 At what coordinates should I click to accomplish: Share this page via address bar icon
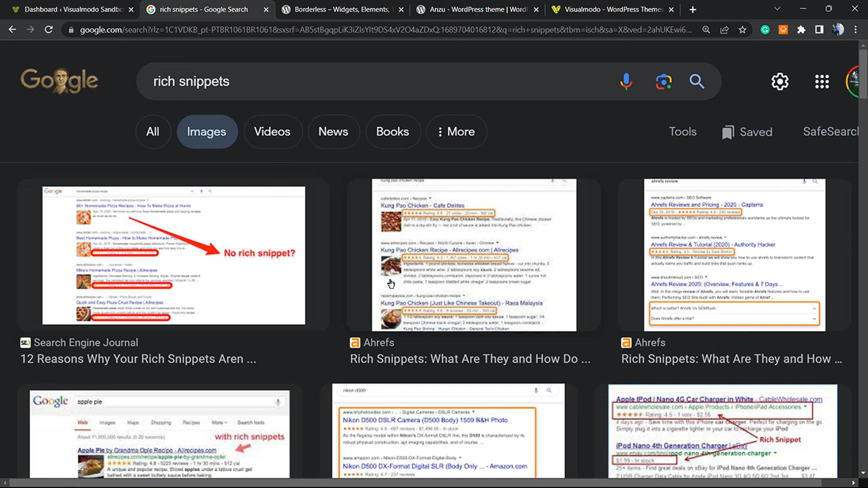tap(724, 30)
